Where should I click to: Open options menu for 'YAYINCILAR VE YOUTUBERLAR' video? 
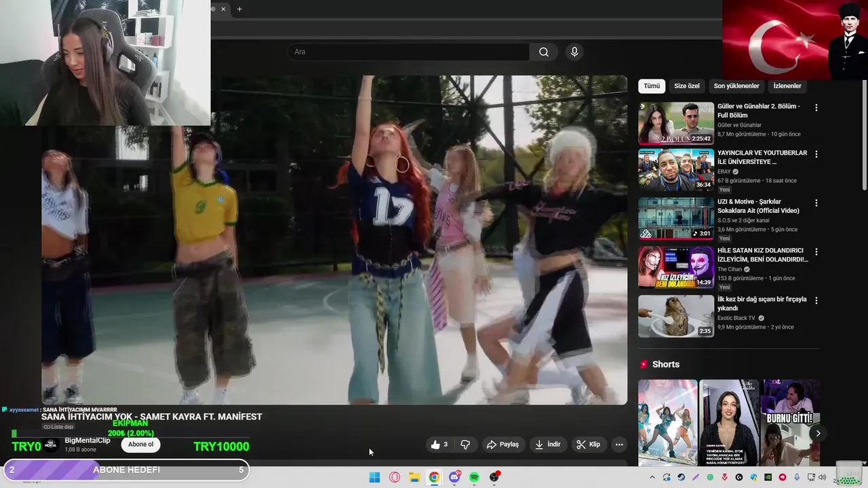(816, 155)
